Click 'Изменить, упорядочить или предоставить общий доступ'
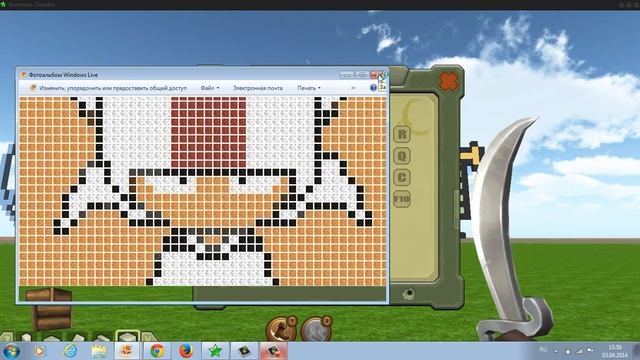 [113, 88]
